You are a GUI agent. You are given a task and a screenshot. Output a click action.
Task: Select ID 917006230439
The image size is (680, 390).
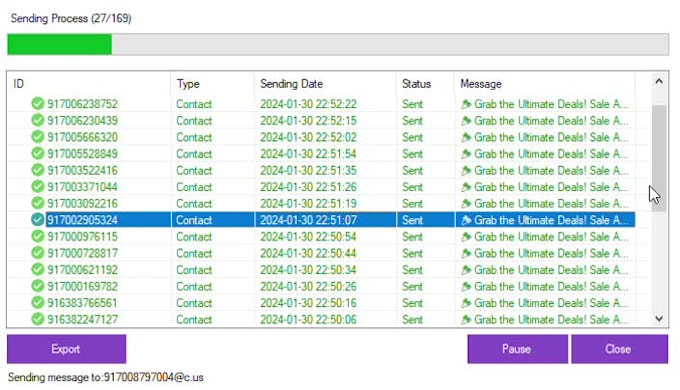pyautogui.click(x=82, y=121)
